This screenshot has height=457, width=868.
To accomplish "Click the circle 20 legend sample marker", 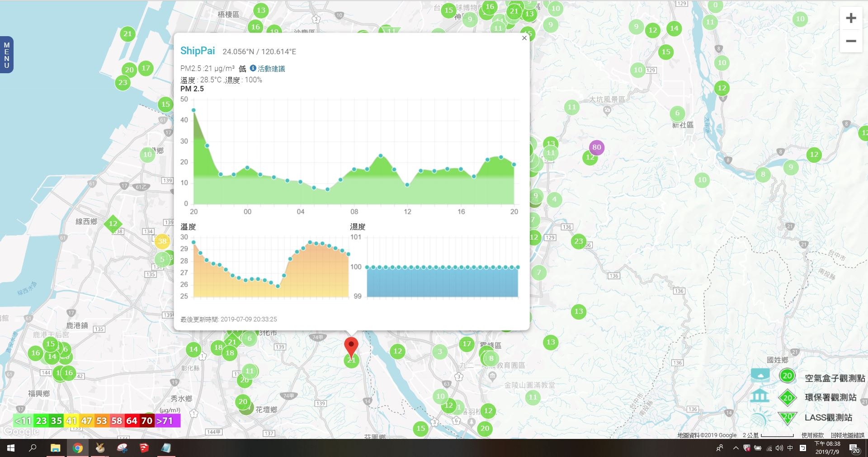I will click(x=788, y=376).
